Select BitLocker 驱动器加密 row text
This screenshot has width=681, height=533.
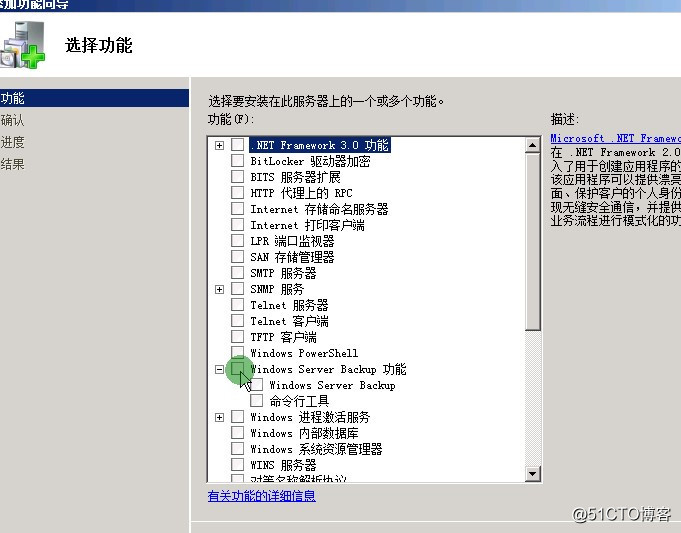click(x=310, y=161)
